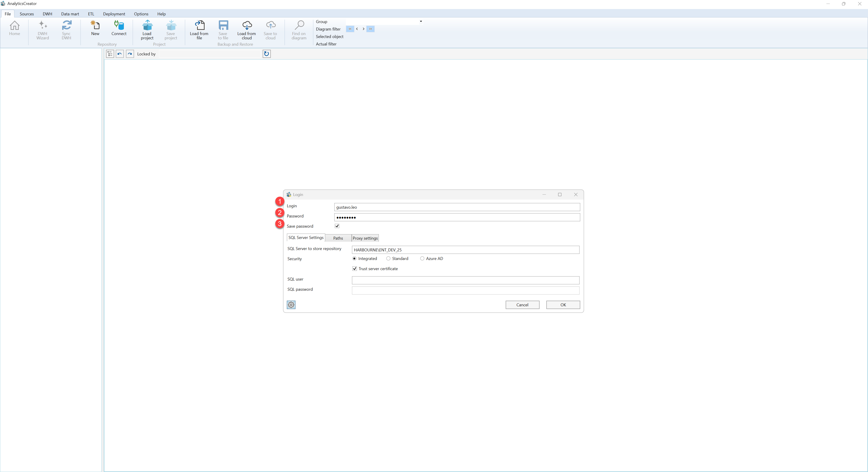Click the Sync DWH icon
The width and height of the screenshot is (868, 472).
pos(66,30)
